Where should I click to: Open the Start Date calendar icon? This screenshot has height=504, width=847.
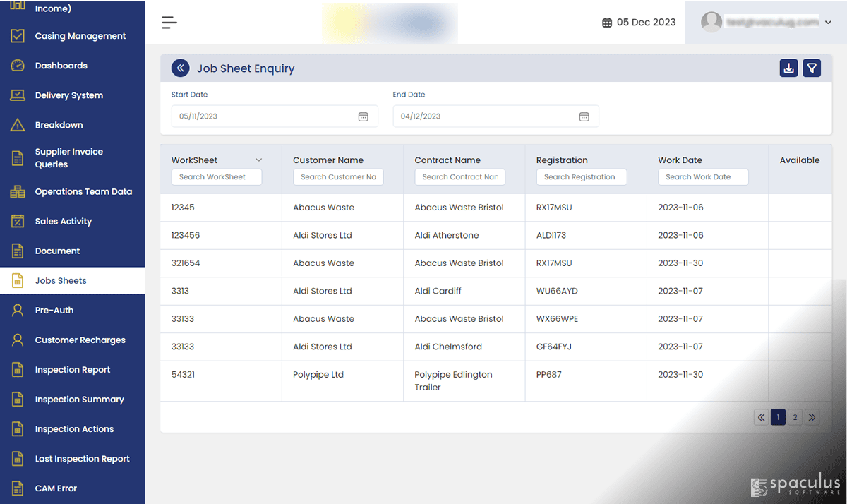[363, 116]
